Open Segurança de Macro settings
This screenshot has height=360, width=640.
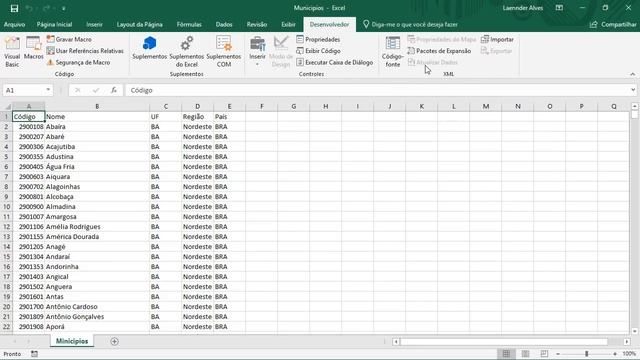(x=78, y=62)
